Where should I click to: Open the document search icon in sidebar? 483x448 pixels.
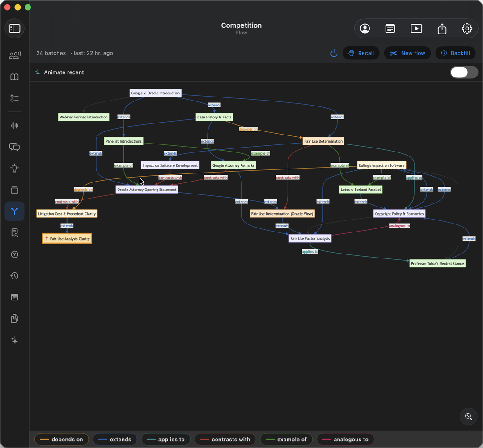coord(14,232)
